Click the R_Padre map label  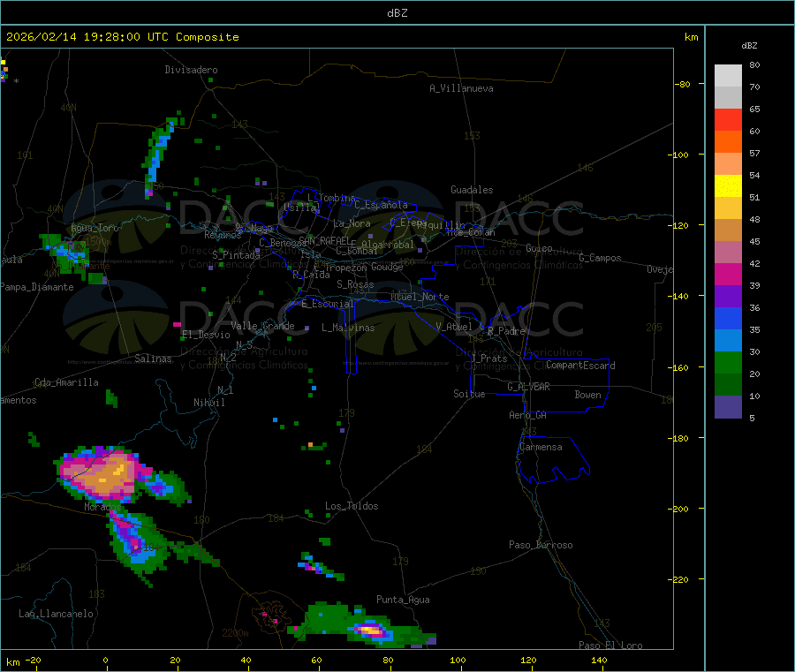click(506, 331)
